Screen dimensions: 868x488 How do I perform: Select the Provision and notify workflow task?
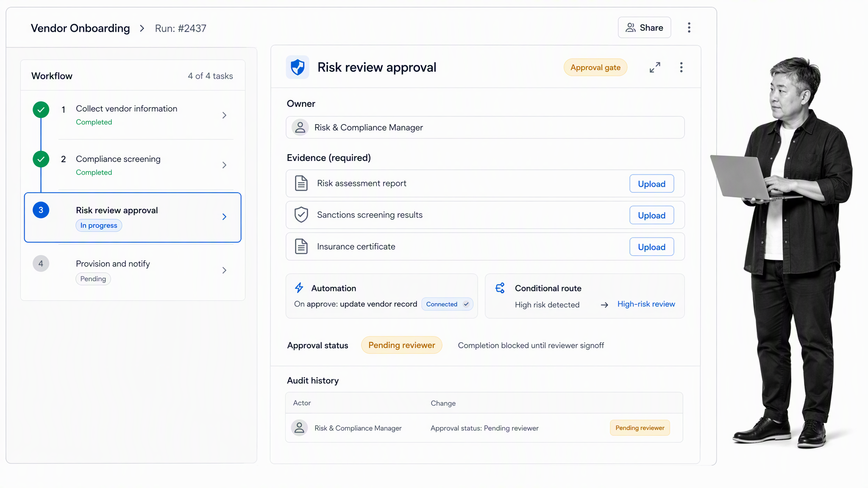point(133,270)
